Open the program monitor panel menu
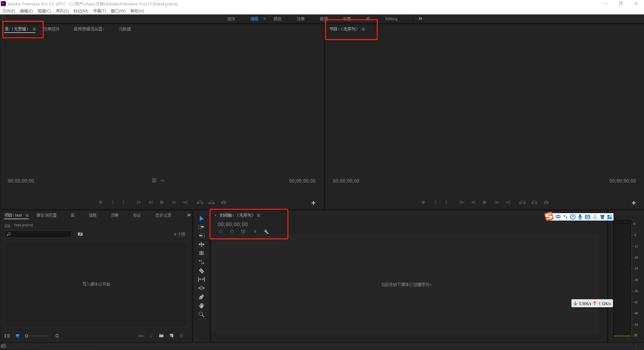Screen dimensions: 644x350 363,29
